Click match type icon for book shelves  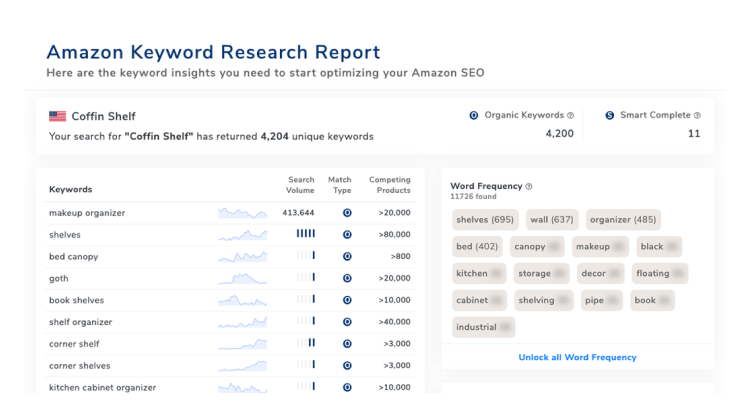tap(347, 300)
